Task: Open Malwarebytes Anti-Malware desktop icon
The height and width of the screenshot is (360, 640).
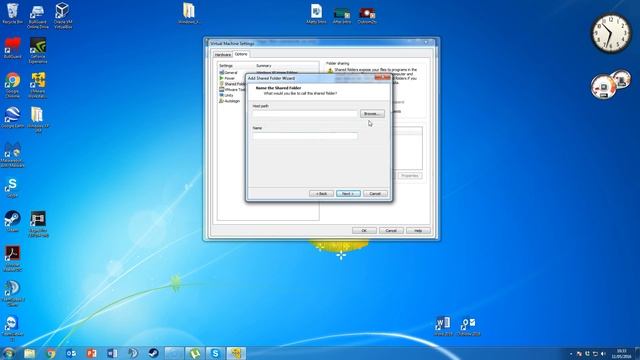Action: [x=12, y=155]
